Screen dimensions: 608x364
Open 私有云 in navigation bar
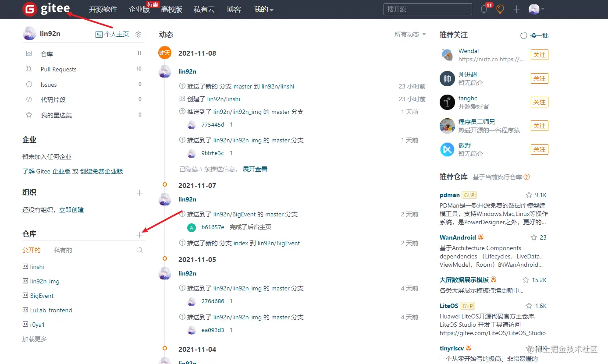204,9
